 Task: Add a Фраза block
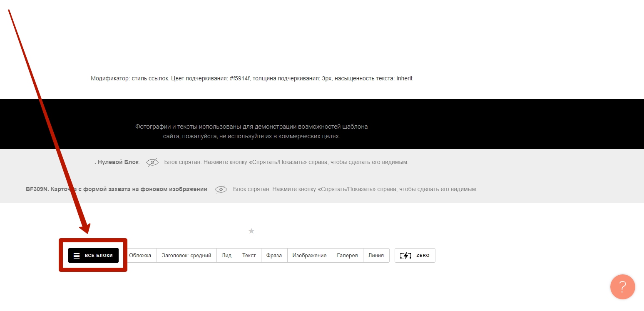274,256
